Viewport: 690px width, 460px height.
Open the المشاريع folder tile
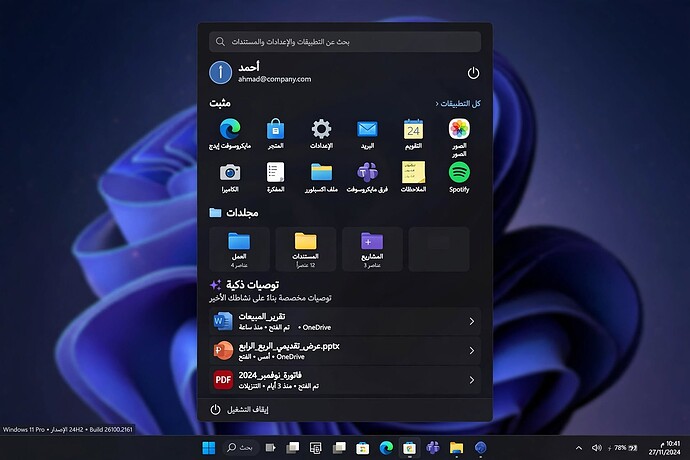click(372, 249)
